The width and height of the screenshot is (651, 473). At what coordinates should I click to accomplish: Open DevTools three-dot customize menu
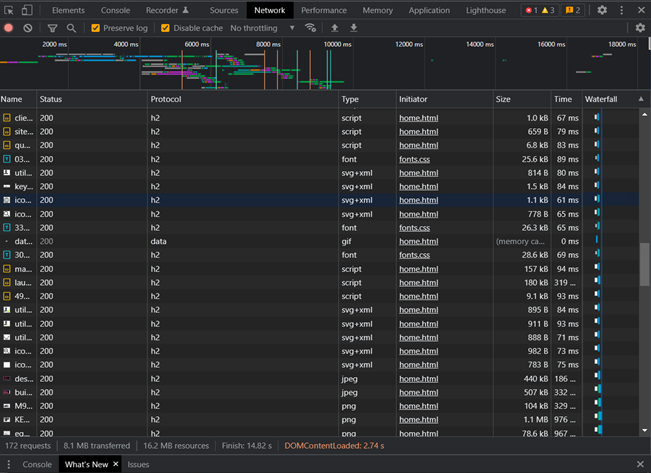point(622,10)
